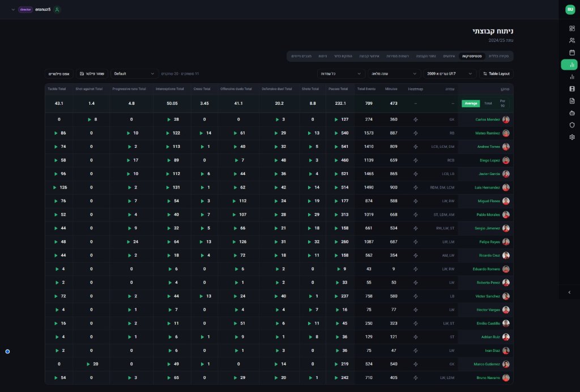Open heatmap icon for Carlos Mendez

(415, 120)
